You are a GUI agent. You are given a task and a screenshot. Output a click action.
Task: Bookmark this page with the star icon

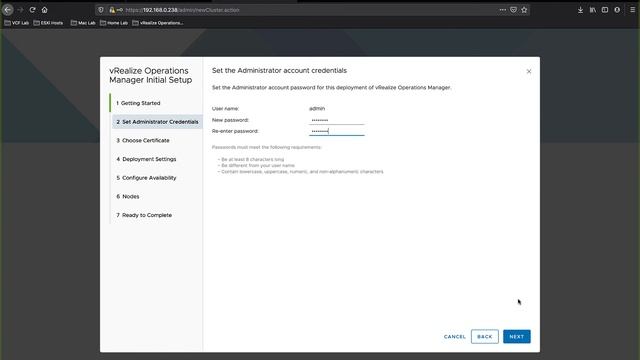pyautogui.click(x=524, y=10)
